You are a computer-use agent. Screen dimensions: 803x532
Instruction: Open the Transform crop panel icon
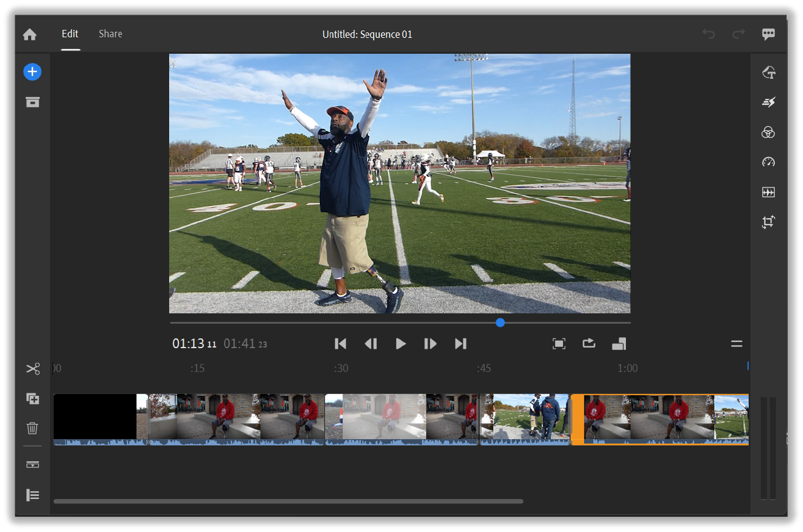pos(768,222)
